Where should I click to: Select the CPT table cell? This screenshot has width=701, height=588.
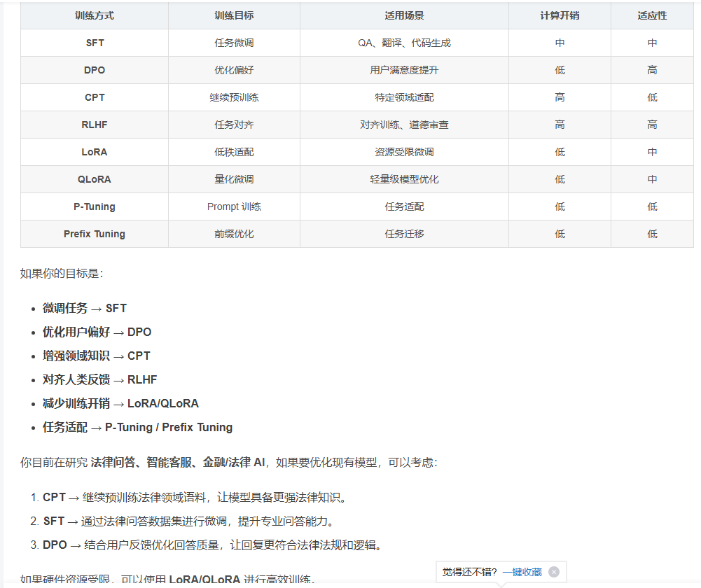click(x=95, y=97)
